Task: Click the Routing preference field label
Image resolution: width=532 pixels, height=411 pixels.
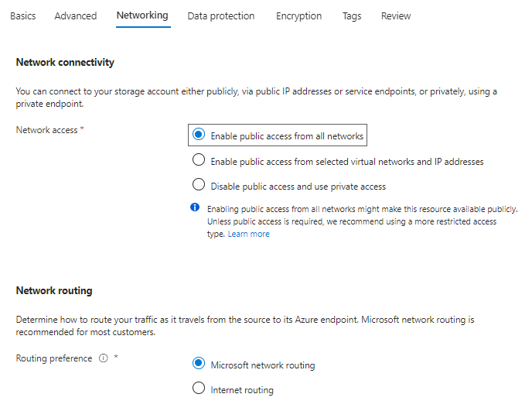Action: (54, 359)
